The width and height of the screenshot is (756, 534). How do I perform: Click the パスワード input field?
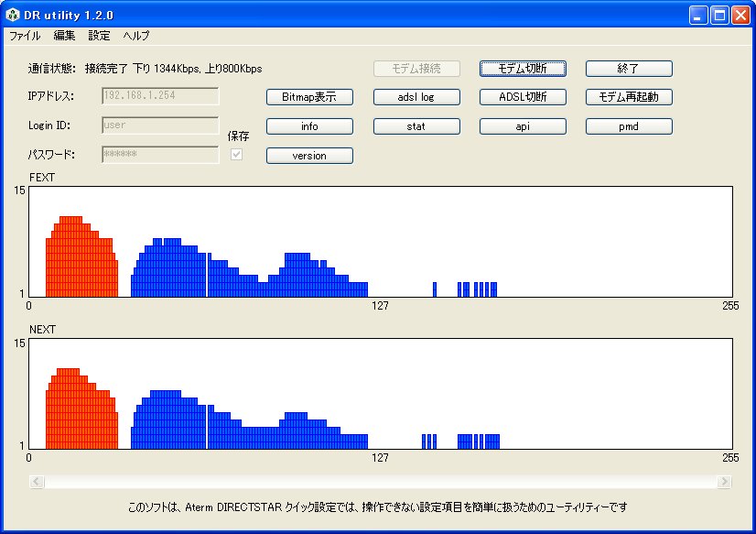(x=160, y=155)
